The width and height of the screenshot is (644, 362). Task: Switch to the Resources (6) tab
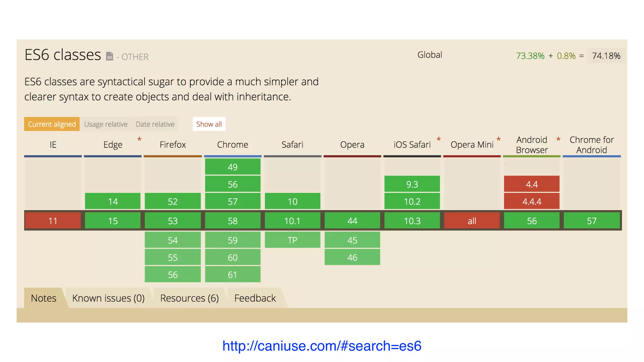tap(189, 298)
